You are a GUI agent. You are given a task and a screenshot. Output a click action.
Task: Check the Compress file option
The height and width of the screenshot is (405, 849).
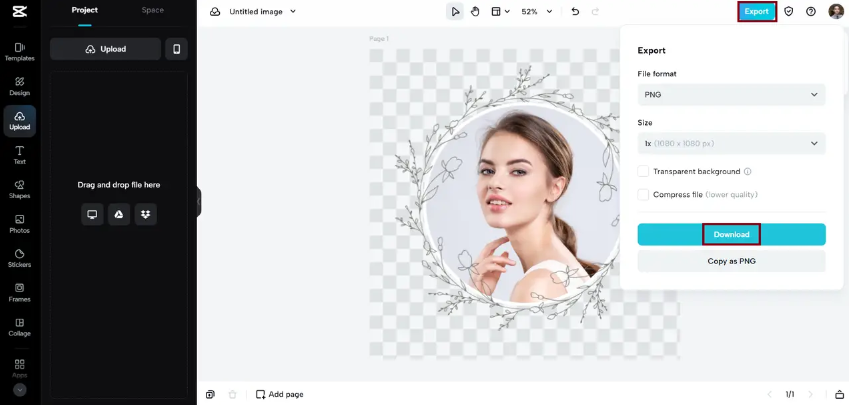point(643,194)
